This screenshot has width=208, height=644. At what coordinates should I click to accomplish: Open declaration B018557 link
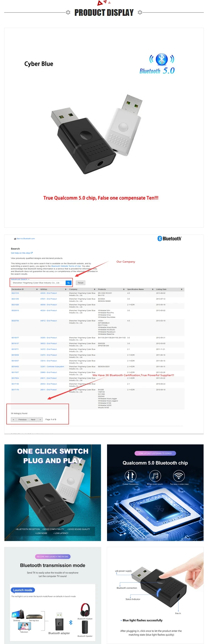click(15, 361)
